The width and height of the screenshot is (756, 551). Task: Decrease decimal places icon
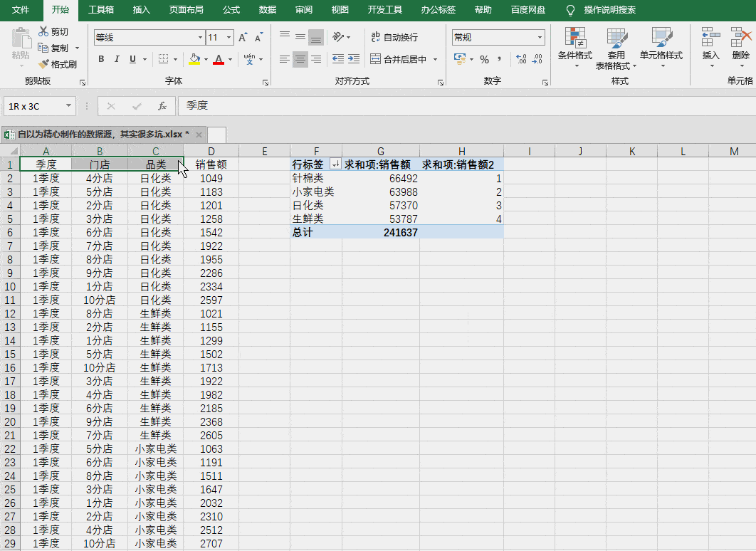[x=537, y=59]
